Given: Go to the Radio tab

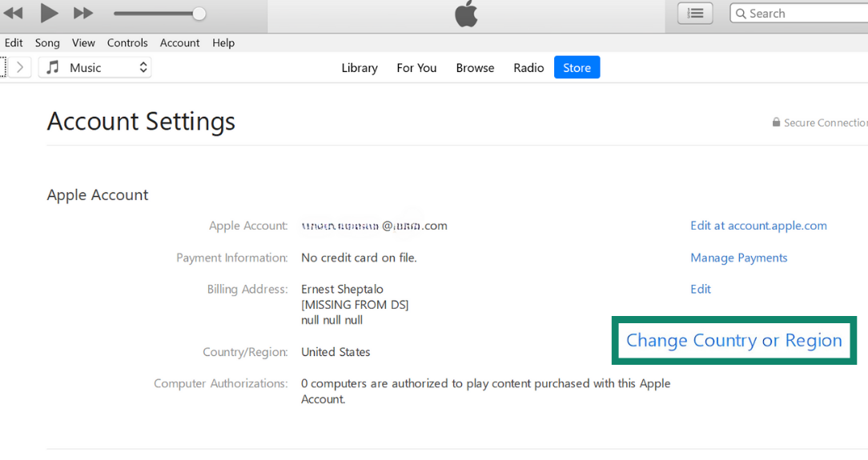Looking at the screenshot, I should (528, 68).
